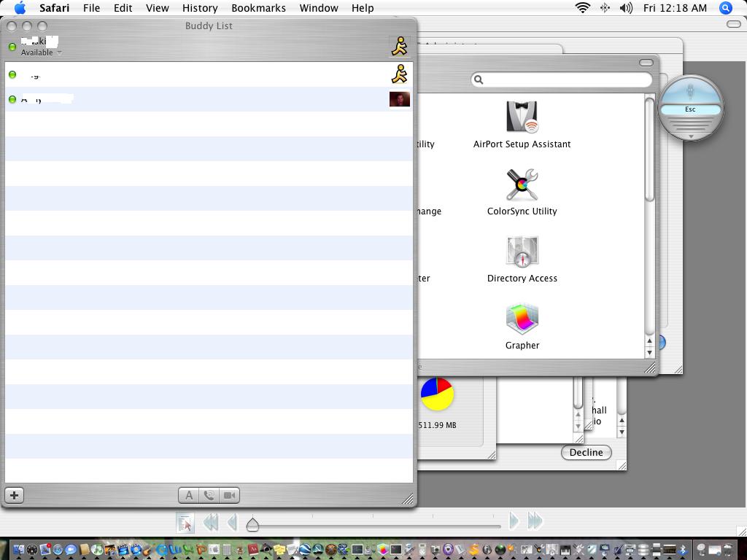Image resolution: width=747 pixels, height=560 pixels.
Task: Select the Grapher application icon in Finder
Action: tap(522, 319)
